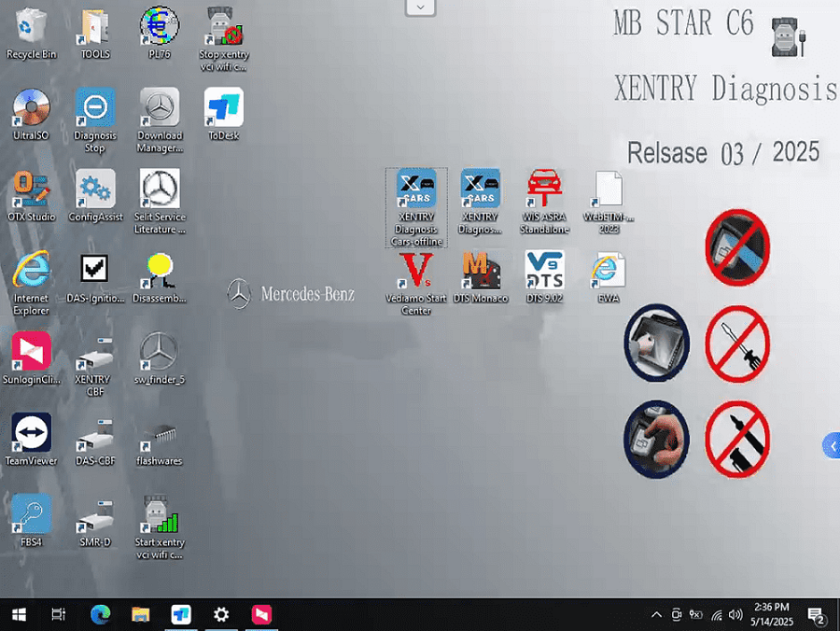This screenshot has height=631, width=840.
Task: Launch the PL76 shortcut
Action: pos(160,34)
